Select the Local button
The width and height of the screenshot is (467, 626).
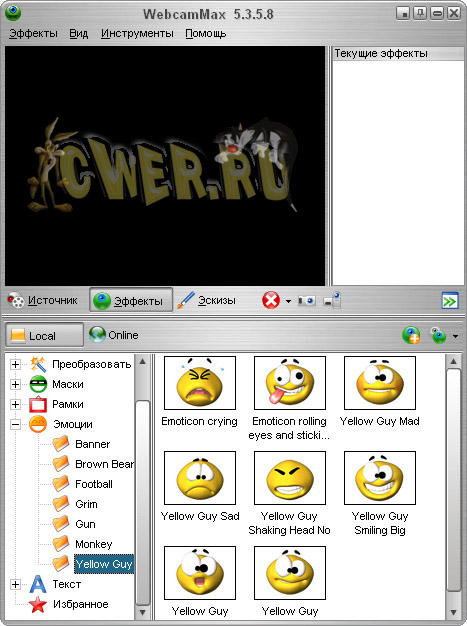(x=44, y=335)
